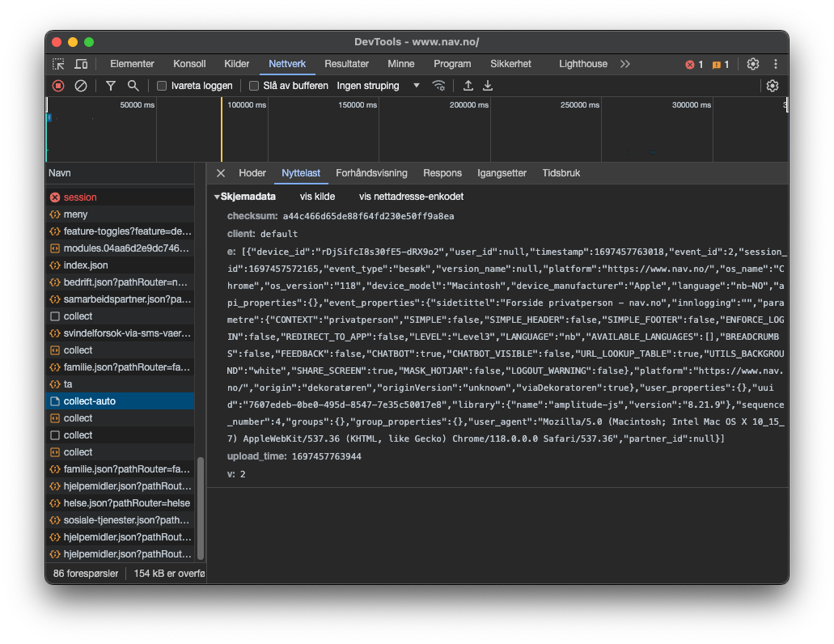Select the feature-toggles request row
The width and height of the screenshot is (834, 644).
point(121,231)
